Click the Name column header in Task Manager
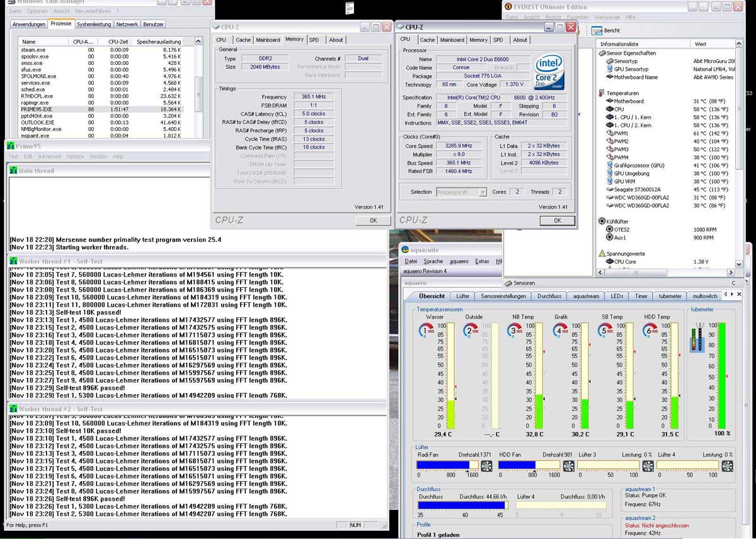 point(43,42)
